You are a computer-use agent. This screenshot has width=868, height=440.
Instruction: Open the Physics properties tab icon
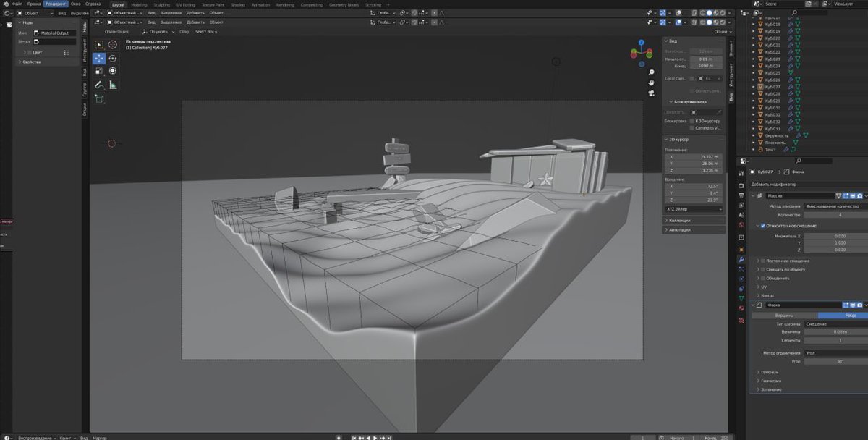click(741, 279)
